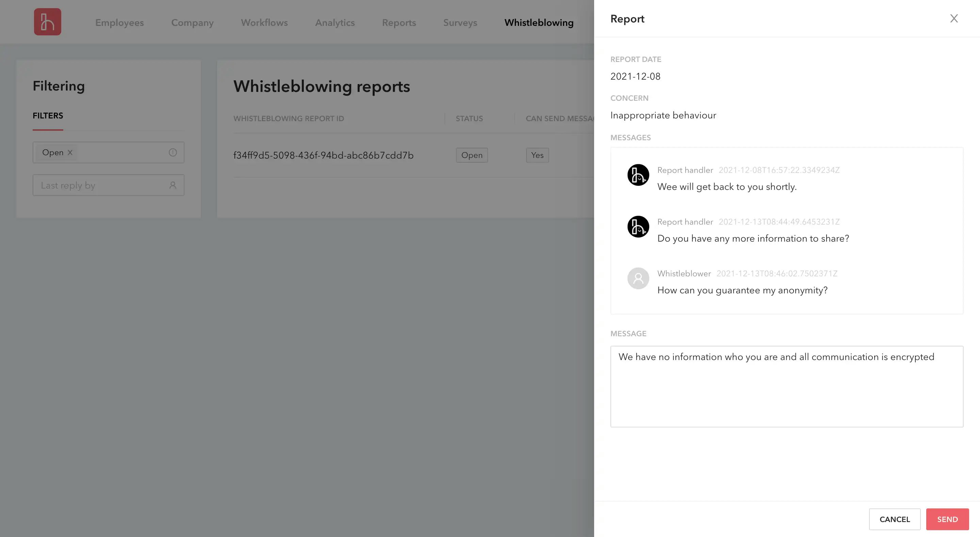Click the info icon in status filter

click(173, 152)
